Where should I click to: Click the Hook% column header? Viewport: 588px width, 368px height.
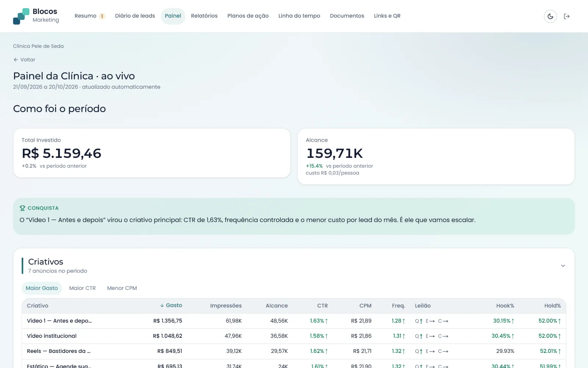point(505,306)
